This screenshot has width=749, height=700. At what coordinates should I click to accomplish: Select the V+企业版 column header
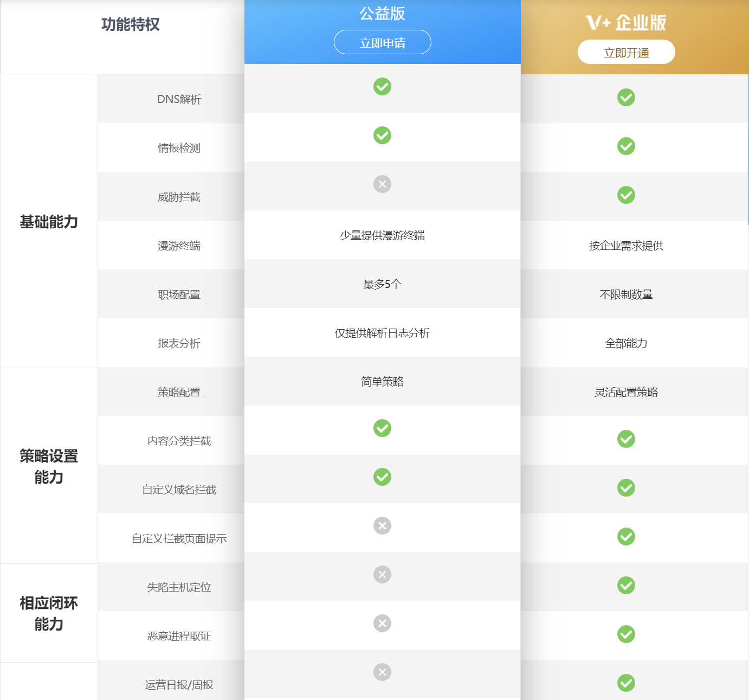626,23
